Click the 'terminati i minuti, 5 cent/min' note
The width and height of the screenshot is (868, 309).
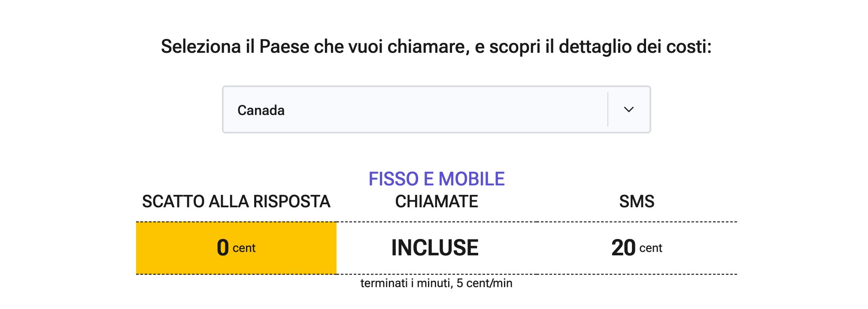click(x=436, y=283)
